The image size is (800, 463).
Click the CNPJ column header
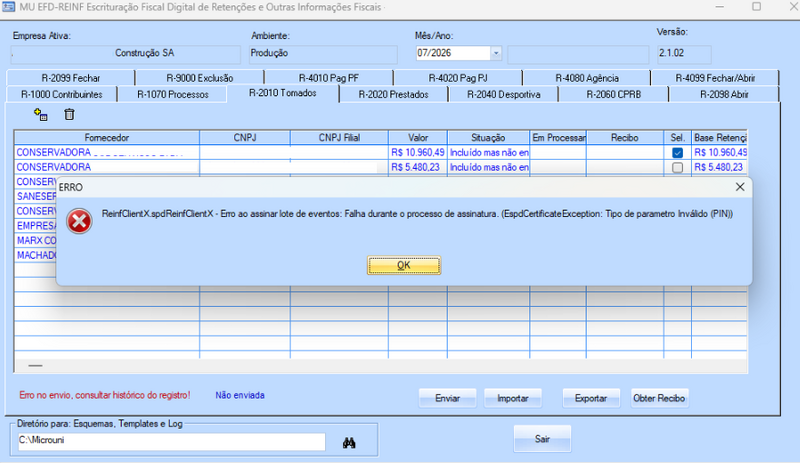[x=245, y=138]
